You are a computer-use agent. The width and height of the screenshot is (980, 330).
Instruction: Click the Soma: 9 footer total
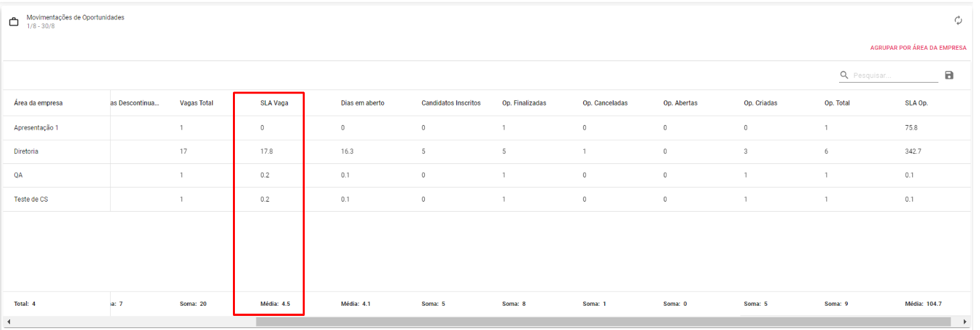click(x=836, y=304)
